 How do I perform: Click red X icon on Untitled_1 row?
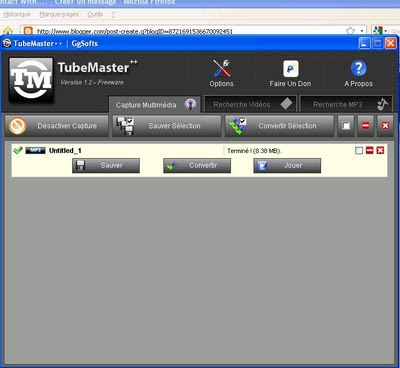380,150
